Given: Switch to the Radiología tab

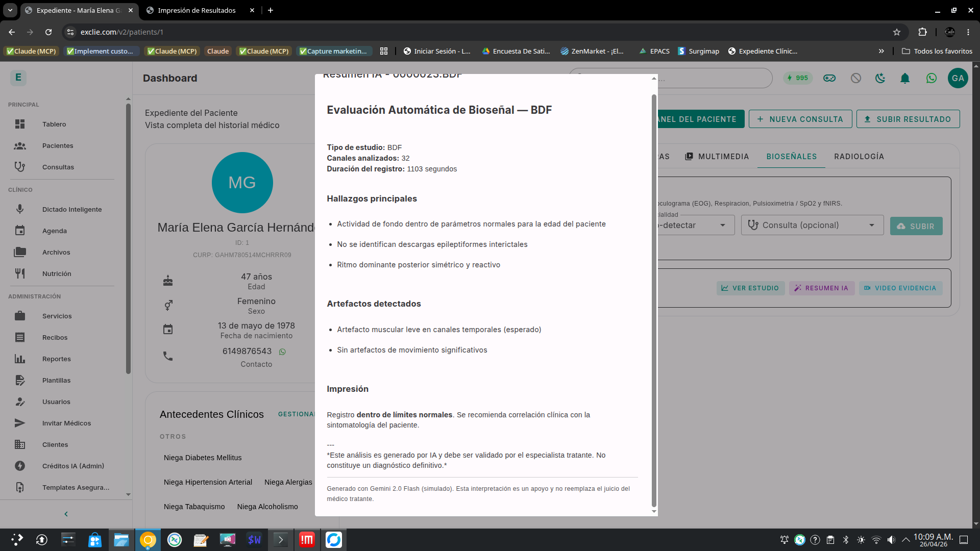Looking at the screenshot, I should [859, 157].
